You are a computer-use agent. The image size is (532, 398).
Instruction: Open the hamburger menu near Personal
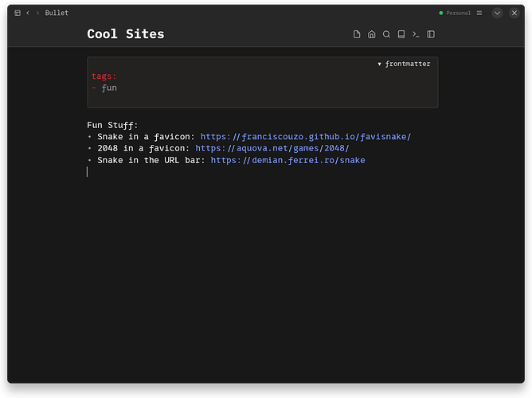pyautogui.click(x=479, y=13)
